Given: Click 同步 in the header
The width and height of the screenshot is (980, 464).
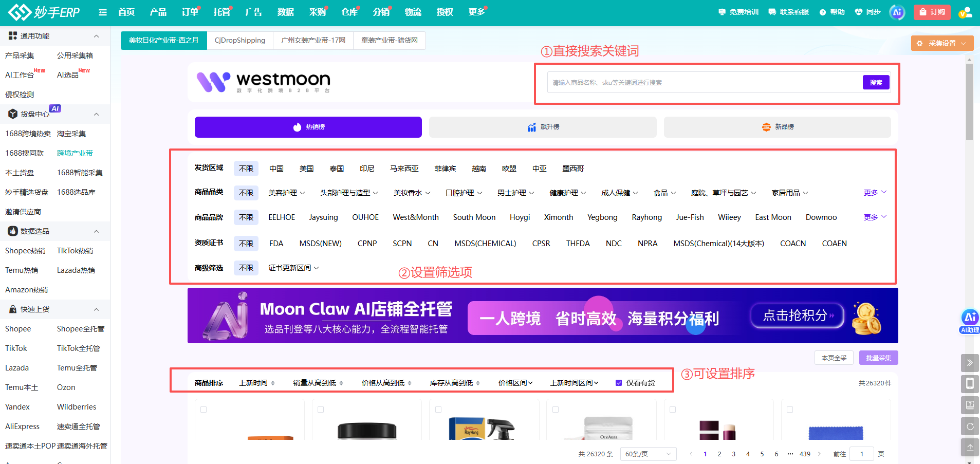Looking at the screenshot, I should (868, 12).
